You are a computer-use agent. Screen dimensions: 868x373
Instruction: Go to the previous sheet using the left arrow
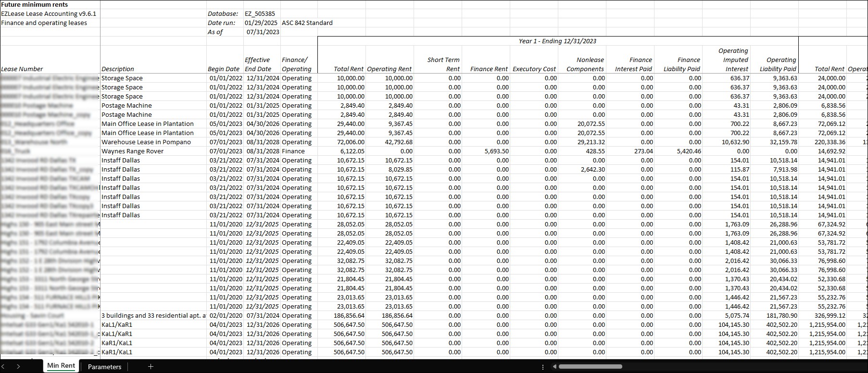(4, 366)
